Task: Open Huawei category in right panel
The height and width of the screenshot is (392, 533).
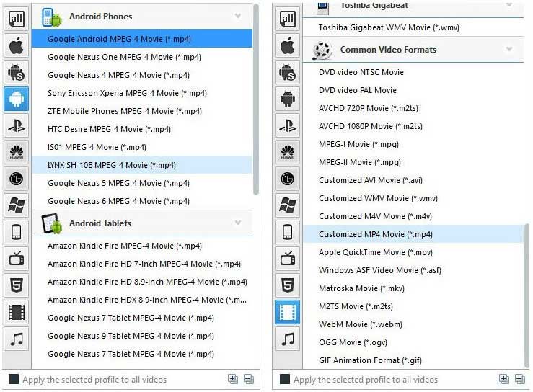Action: tap(288, 152)
